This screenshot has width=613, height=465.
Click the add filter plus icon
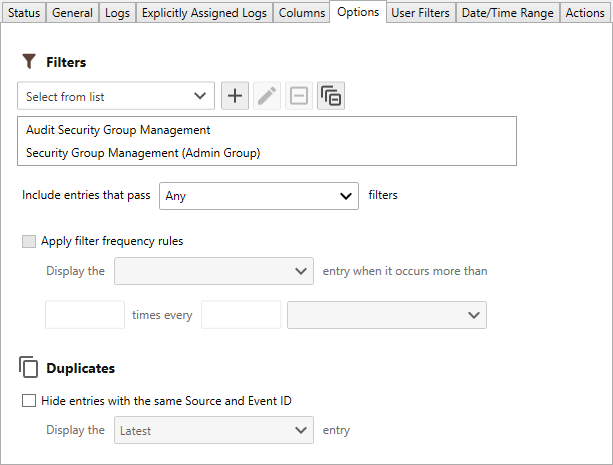235,96
